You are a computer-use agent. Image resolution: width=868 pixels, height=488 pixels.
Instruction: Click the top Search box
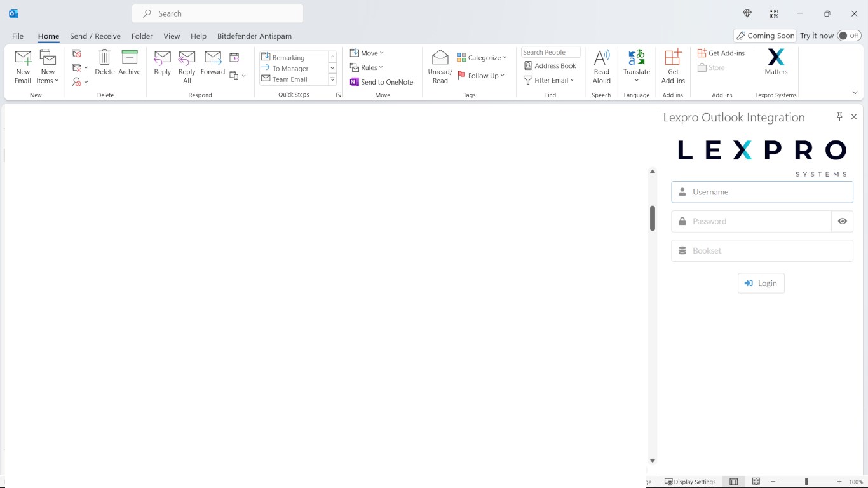pyautogui.click(x=217, y=13)
